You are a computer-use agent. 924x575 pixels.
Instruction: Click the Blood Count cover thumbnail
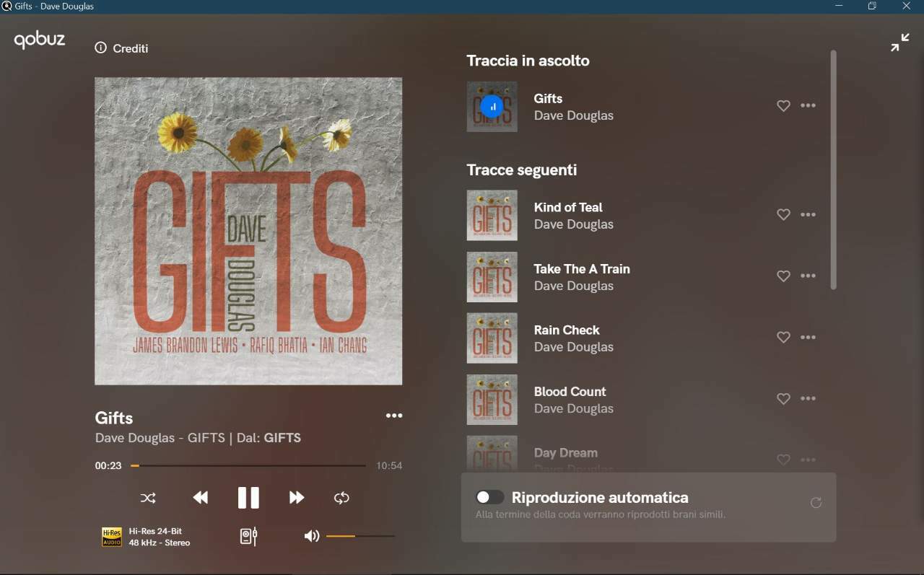pyautogui.click(x=492, y=399)
